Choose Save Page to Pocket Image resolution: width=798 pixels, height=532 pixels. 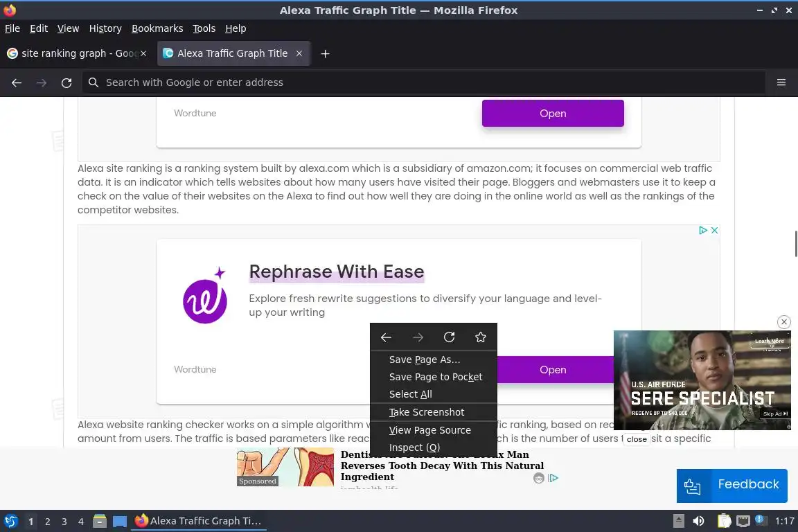pyautogui.click(x=434, y=377)
